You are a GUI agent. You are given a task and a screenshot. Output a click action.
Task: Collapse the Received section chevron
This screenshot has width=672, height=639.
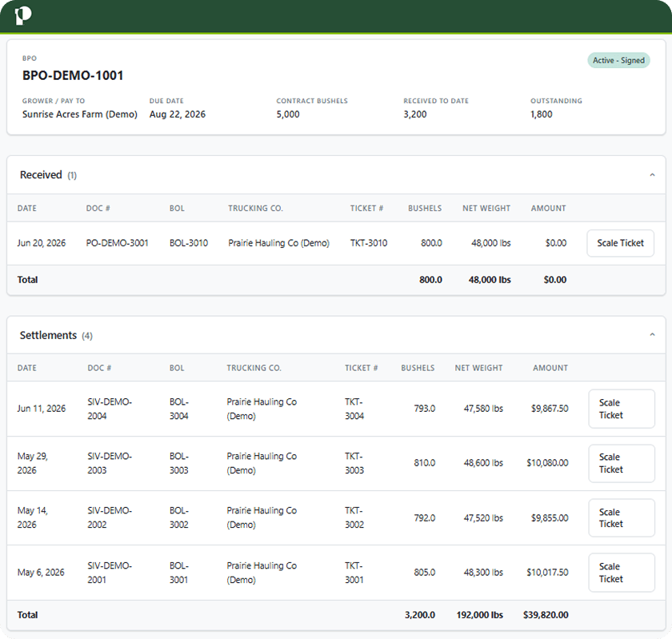click(x=652, y=175)
